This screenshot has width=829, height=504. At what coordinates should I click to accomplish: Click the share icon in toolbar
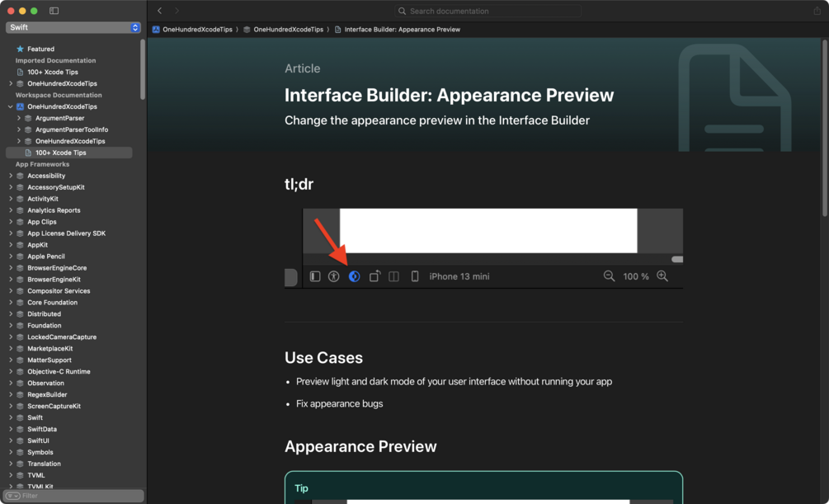(x=817, y=11)
